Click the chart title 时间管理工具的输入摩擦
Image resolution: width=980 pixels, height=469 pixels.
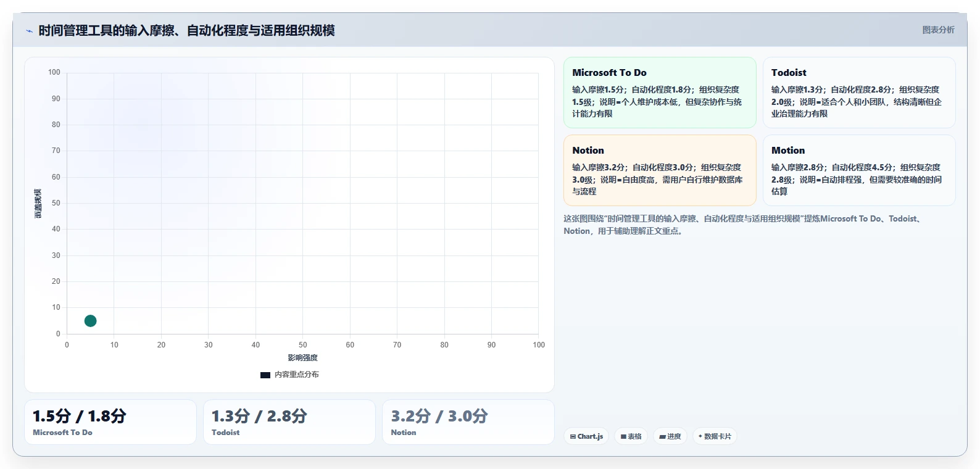pyautogui.click(x=186, y=30)
